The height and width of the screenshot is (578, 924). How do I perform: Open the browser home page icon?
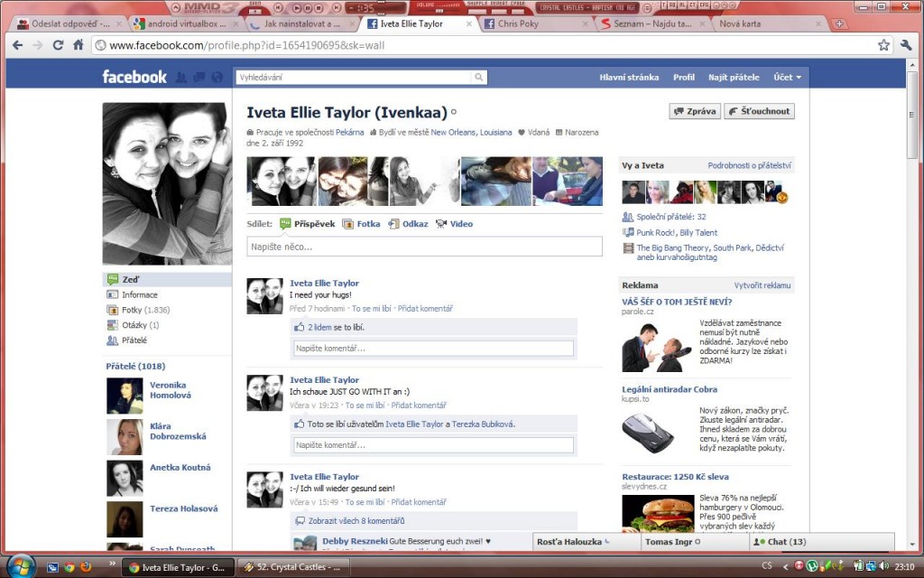point(78,45)
